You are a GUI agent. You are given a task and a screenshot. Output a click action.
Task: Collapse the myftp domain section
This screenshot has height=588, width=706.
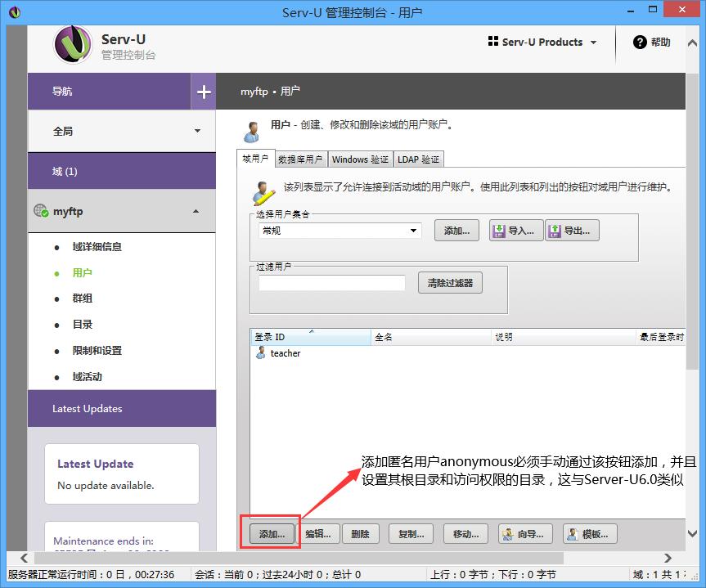196,211
